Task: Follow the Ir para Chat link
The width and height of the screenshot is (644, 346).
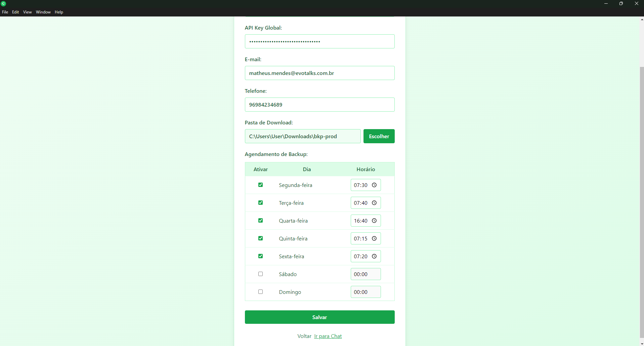Action: coord(328,336)
